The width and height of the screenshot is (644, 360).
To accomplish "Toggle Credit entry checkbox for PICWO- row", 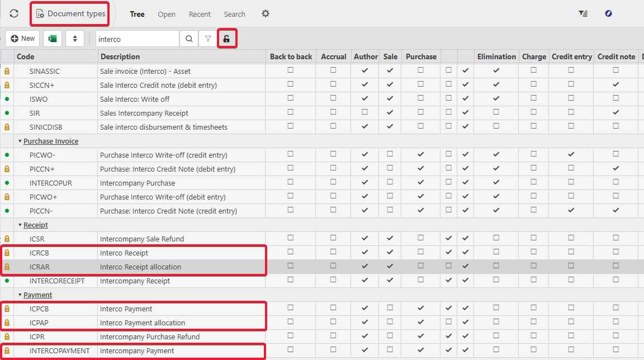I will (571, 154).
